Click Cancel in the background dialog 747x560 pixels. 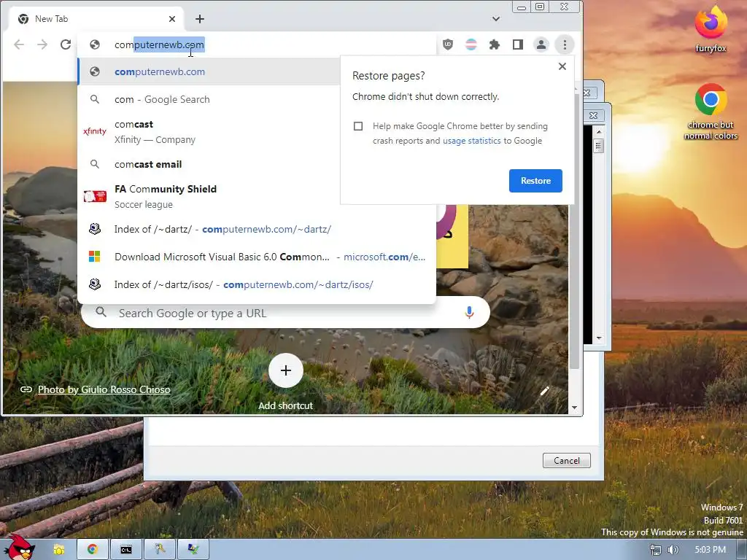pos(566,461)
